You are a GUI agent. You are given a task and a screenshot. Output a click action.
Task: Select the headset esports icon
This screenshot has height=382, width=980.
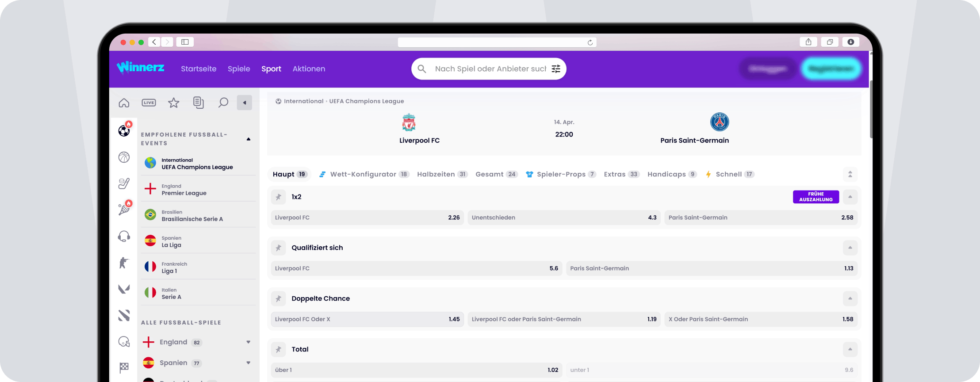[x=124, y=236]
